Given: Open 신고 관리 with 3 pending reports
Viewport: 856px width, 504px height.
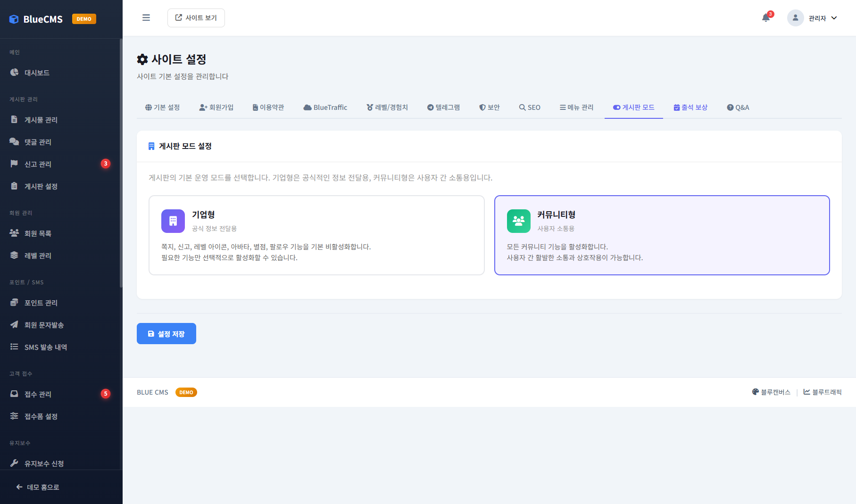Looking at the screenshot, I should click(x=38, y=164).
